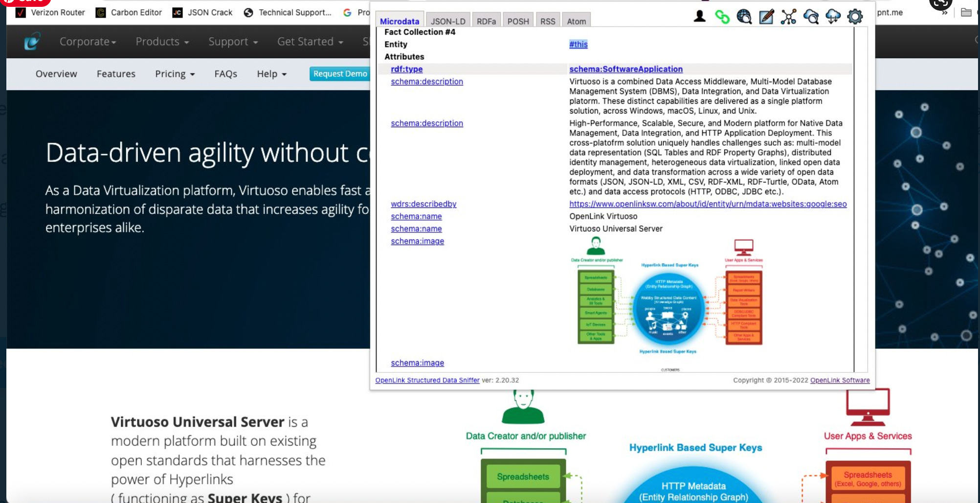Open the Overview page link
Viewport: 980px width, 503px height.
coord(56,74)
